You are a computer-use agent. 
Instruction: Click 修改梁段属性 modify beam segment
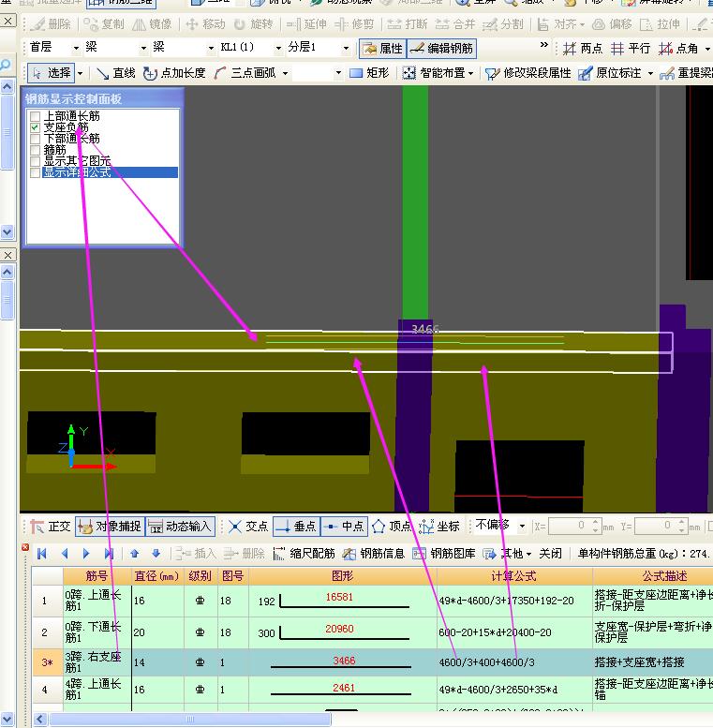click(527, 73)
